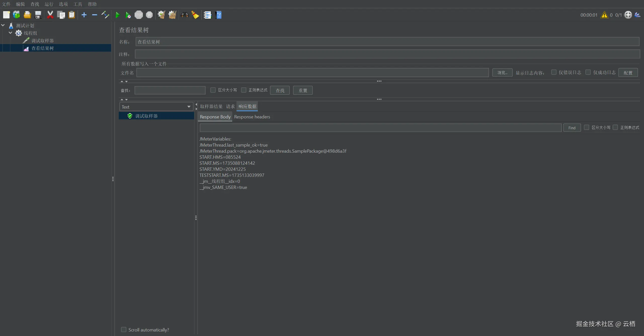Enable 仅错误日志 checkbox
The width and height of the screenshot is (644, 336).
(554, 72)
